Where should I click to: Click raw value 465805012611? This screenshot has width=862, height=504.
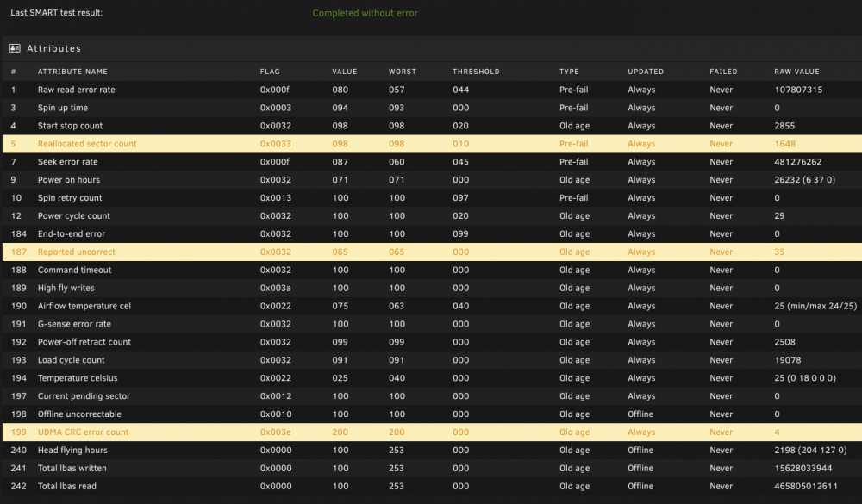point(806,487)
